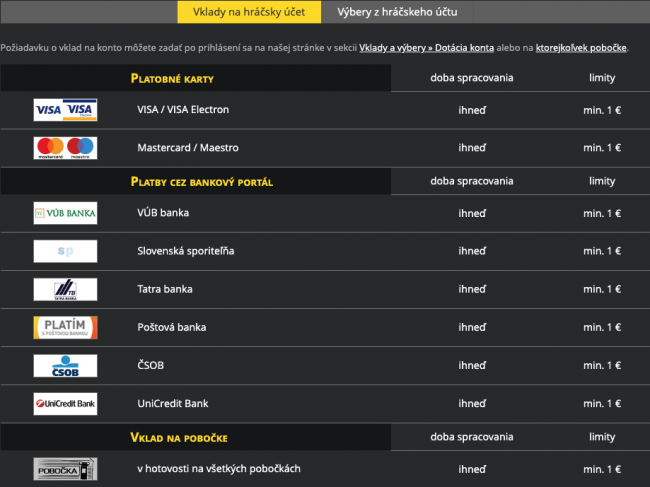650x487 pixels.
Task: Click the UniCredit Bank logo
Action: [65, 404]
